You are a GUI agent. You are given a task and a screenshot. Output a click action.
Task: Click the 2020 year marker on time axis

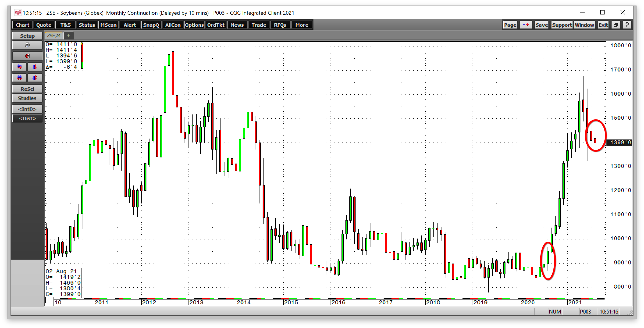[528, 302]
